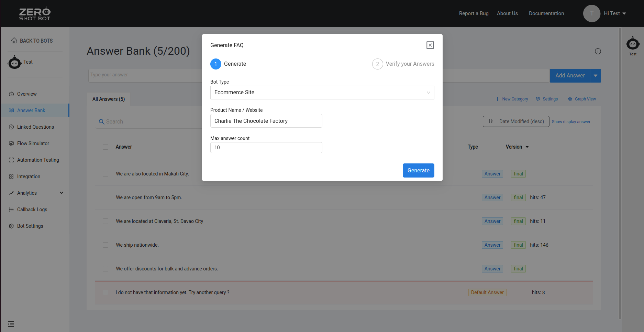This screenshot has height=332, width=644.
Task: Open the Date Modified (desc) sort selector
Action: [516, 121]
